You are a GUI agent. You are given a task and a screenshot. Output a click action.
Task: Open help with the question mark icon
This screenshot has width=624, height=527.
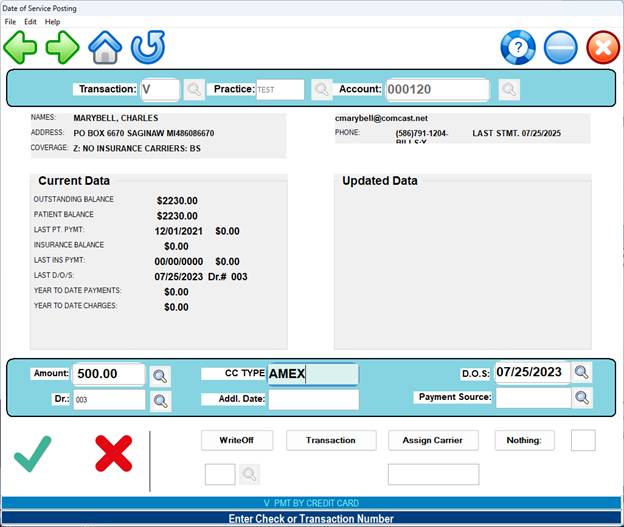click(x=518, y=47)
